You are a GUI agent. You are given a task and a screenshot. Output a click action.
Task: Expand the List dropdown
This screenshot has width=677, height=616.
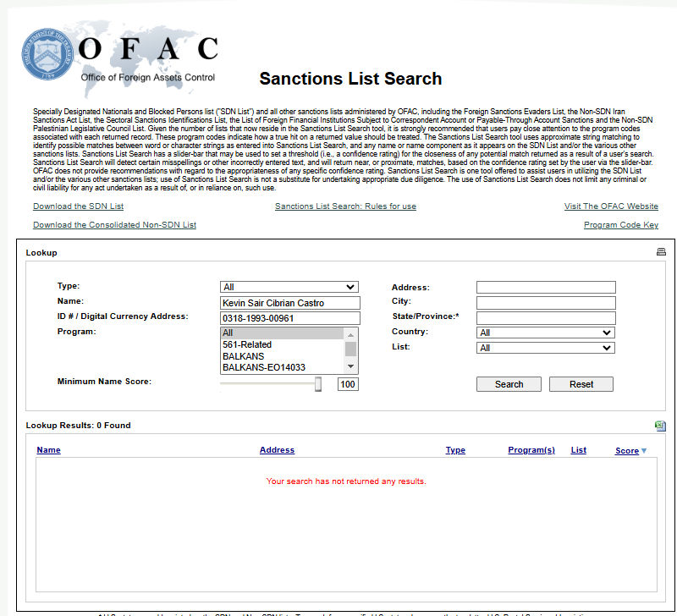tap(545, 348)
